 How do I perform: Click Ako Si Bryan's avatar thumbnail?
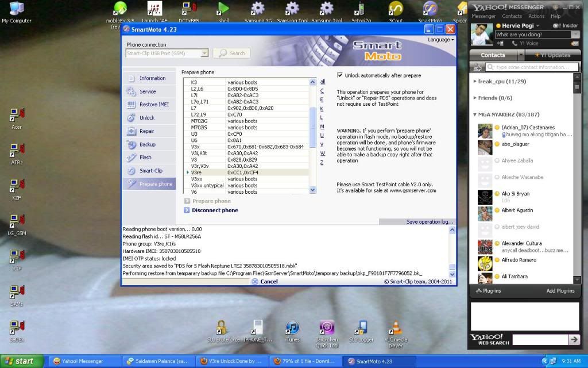pos(485,197)
